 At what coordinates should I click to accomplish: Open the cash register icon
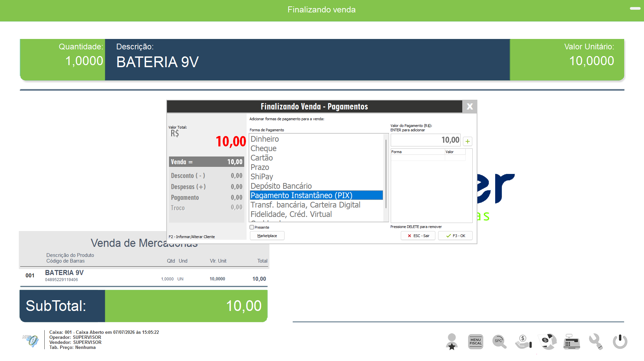click(x=571, y=342)
